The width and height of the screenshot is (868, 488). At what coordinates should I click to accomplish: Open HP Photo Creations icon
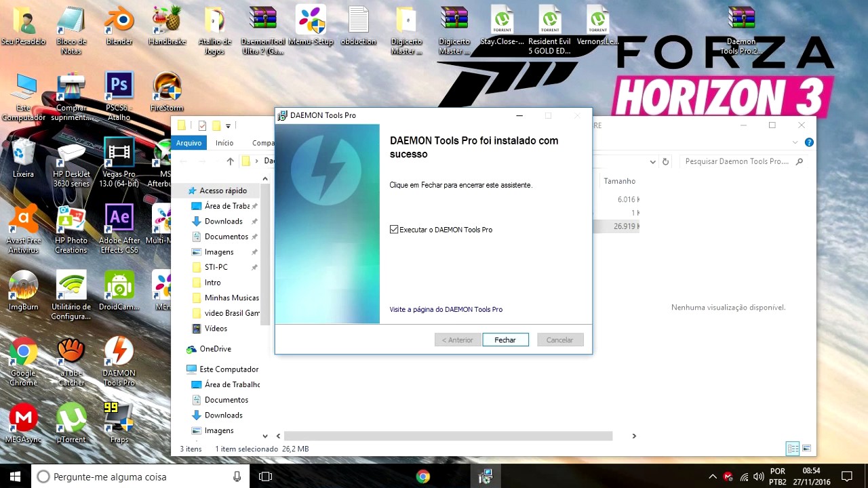pyautogui.click(x=71, y=228)
